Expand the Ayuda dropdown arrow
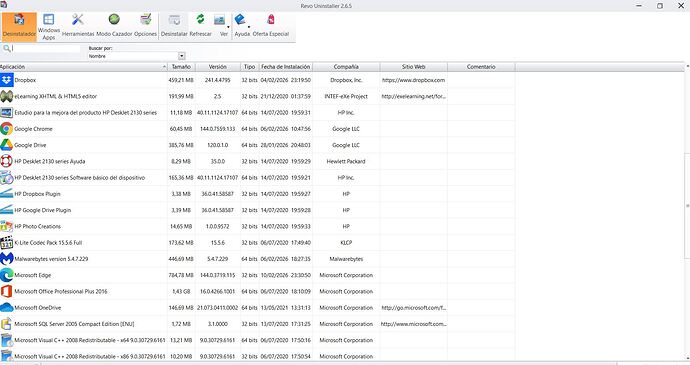Viewport: 690px width, 365px height. click(249, 27)
